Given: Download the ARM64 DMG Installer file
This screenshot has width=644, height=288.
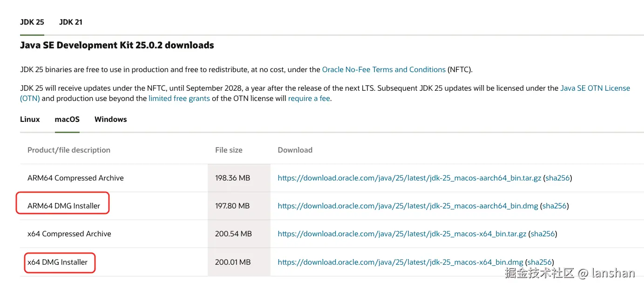Looking at the screenshot, I should pyautogui.click(x=407, y=206).
